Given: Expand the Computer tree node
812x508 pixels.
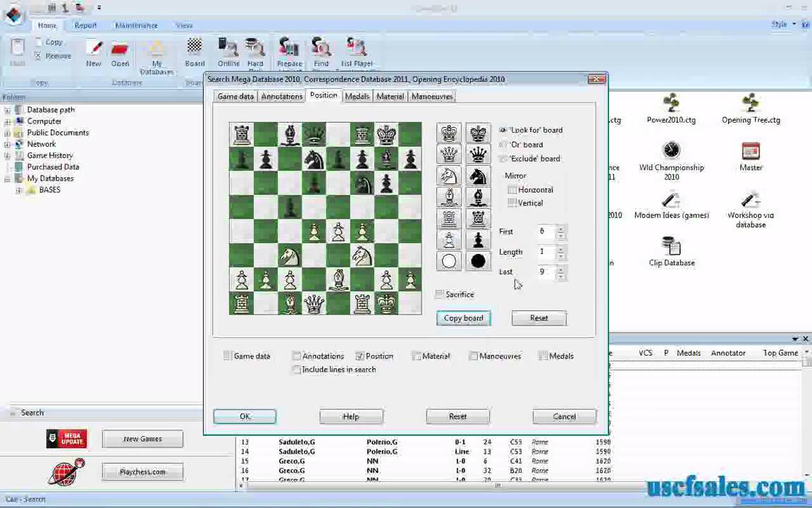Looking at the screenshot, I should (x=7, y=121).
